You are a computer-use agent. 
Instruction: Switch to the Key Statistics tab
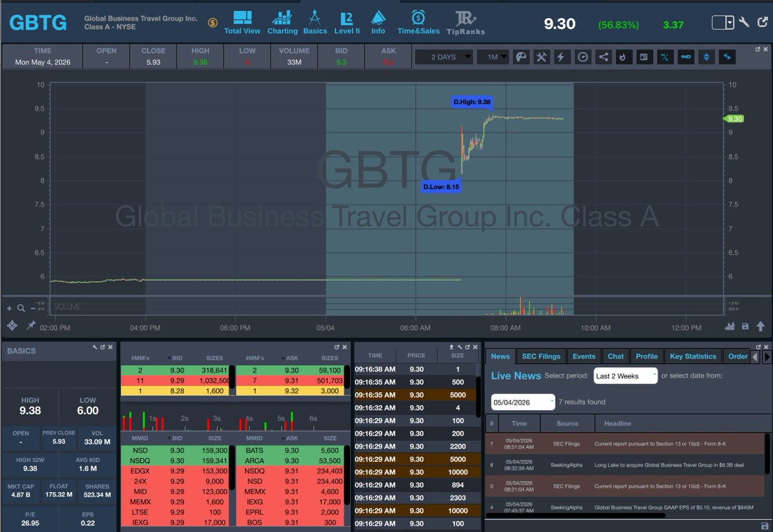(x=692, y=356)
